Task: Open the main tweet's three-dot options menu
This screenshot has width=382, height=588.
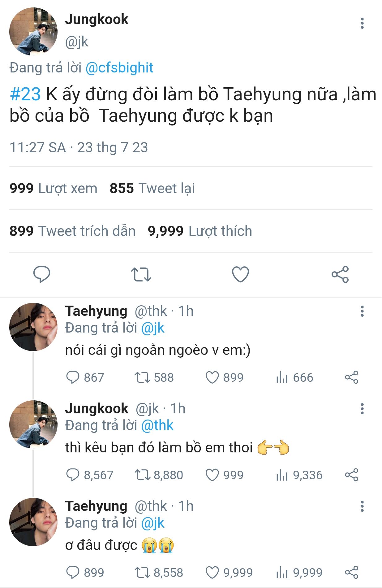Action: tap(362, 24)
